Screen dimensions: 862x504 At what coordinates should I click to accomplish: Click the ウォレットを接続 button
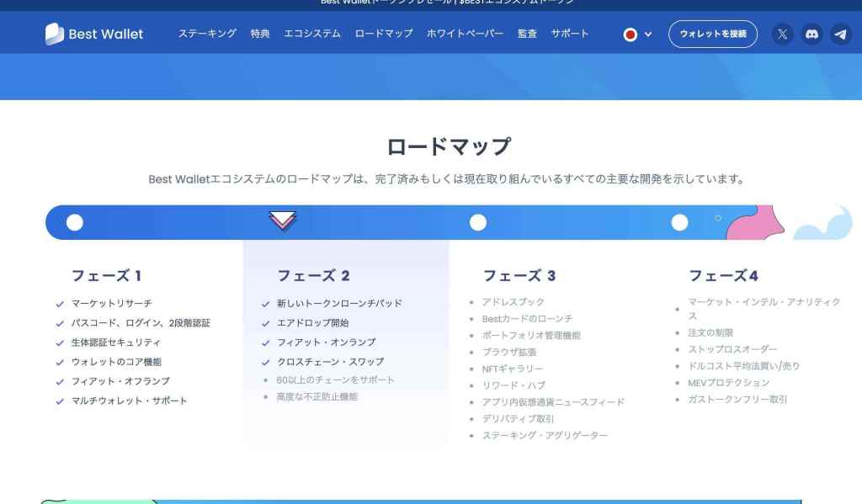(x=712, y=34)
